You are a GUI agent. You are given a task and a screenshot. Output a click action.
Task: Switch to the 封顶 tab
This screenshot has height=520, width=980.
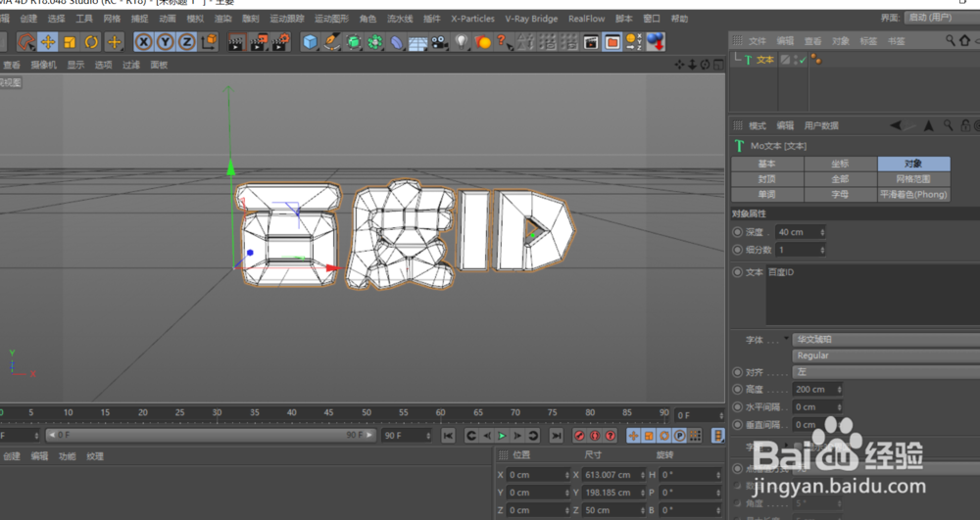click(767, 179)
